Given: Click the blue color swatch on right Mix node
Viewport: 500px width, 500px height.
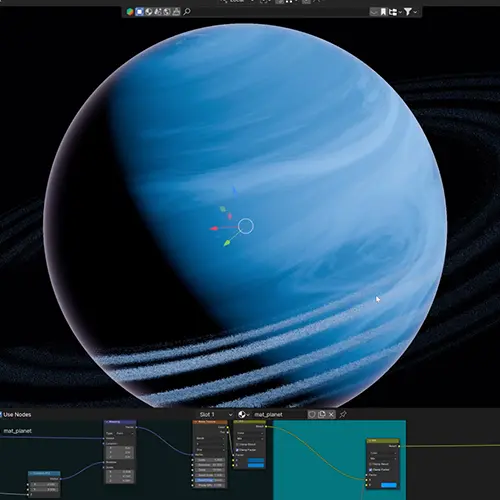Looking at the screenshot, I should pos(389,485).
